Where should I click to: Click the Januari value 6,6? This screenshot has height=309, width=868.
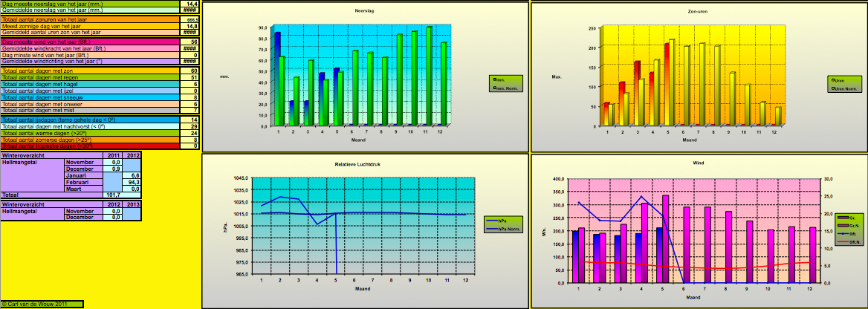(132, 175)
